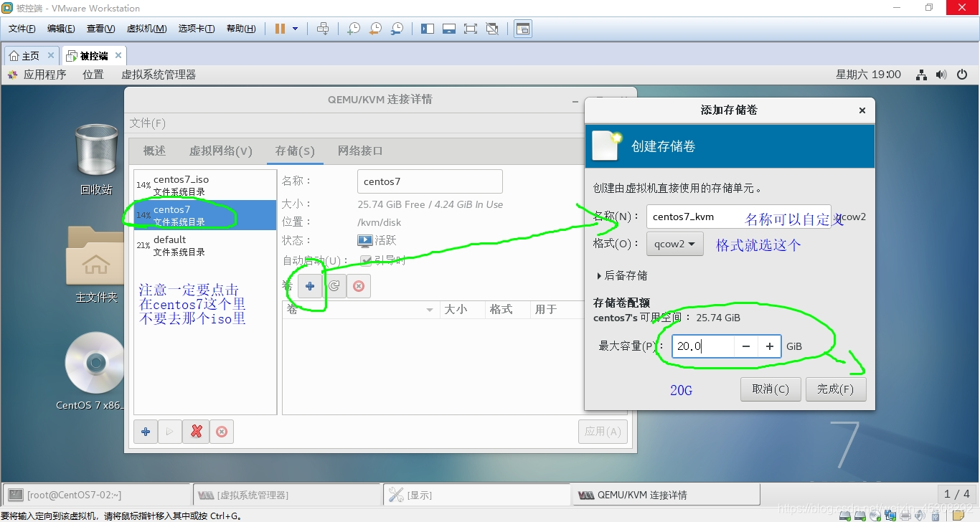Open the CentOS 7 x86 disc icon
This screenshot has height=522, width=980.
94,371
